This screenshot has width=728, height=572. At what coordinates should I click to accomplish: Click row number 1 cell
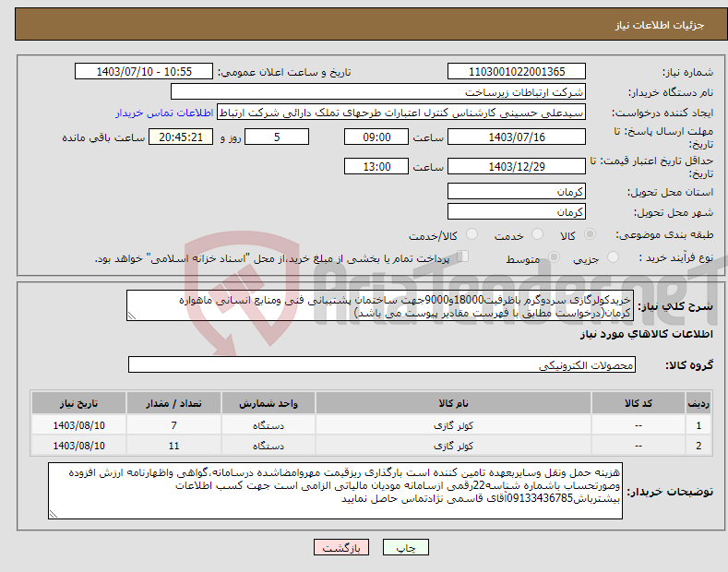tap(698, 425)
